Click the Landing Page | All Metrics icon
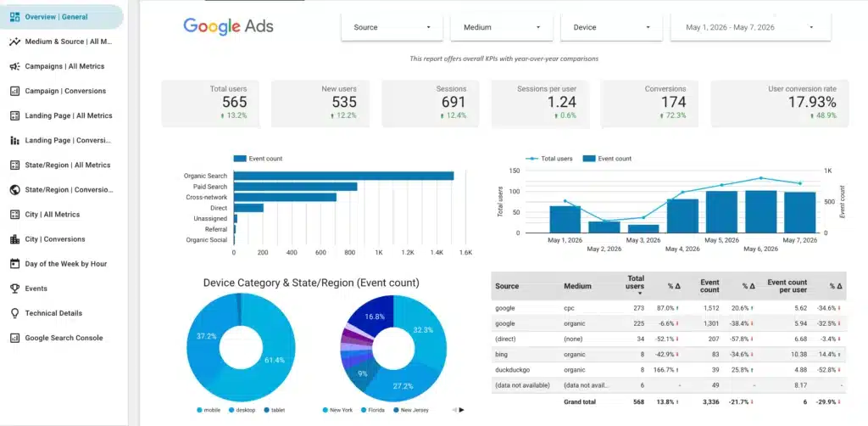Image resolution: width=868 pixels, height=426 pixels. click(x=15, y=115)
